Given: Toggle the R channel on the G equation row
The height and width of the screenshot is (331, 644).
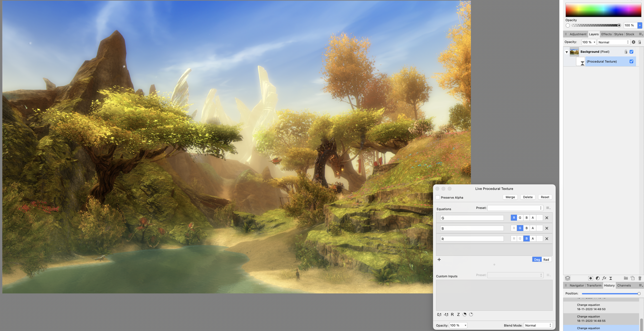Looking at the screenshot, I should [x=514, y=218].
